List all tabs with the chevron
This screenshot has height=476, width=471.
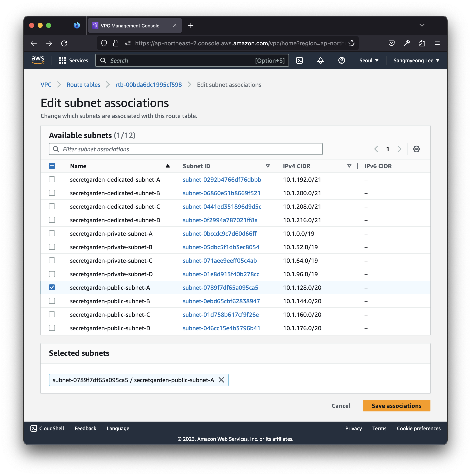pyautogui.click(x=422, y=25)
